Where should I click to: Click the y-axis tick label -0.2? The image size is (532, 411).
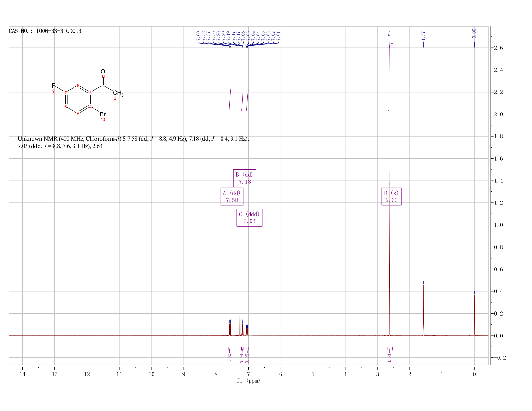[500, 358]
